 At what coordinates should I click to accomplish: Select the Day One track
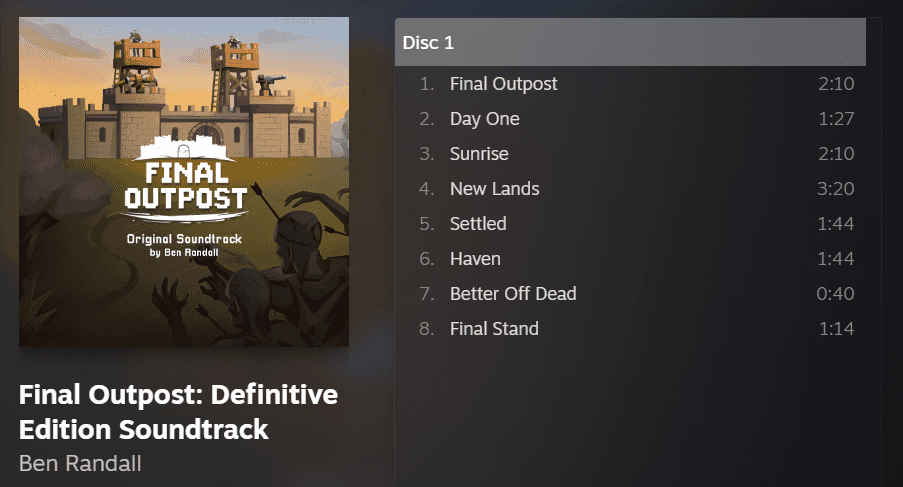click(x=630, y=119)
